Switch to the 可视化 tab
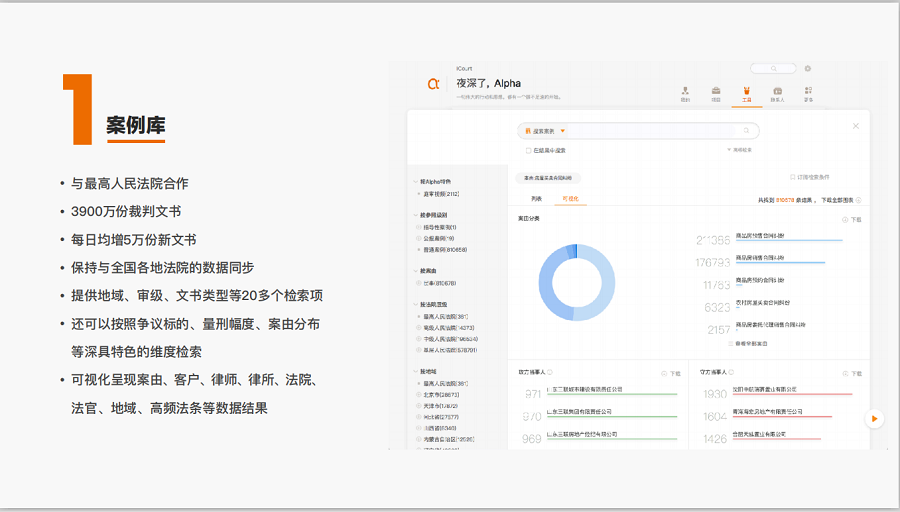Viewport: 900px width, 512px height. click(x=571, y=199)
